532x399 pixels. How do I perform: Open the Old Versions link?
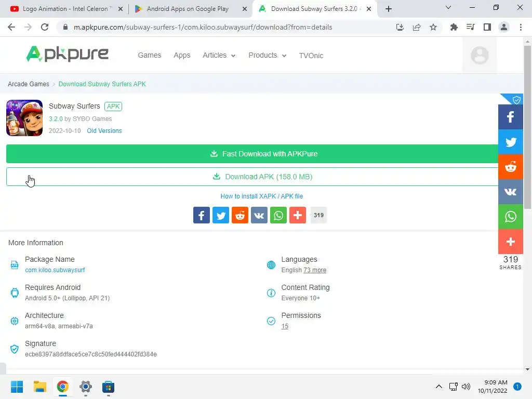[104, 130]
